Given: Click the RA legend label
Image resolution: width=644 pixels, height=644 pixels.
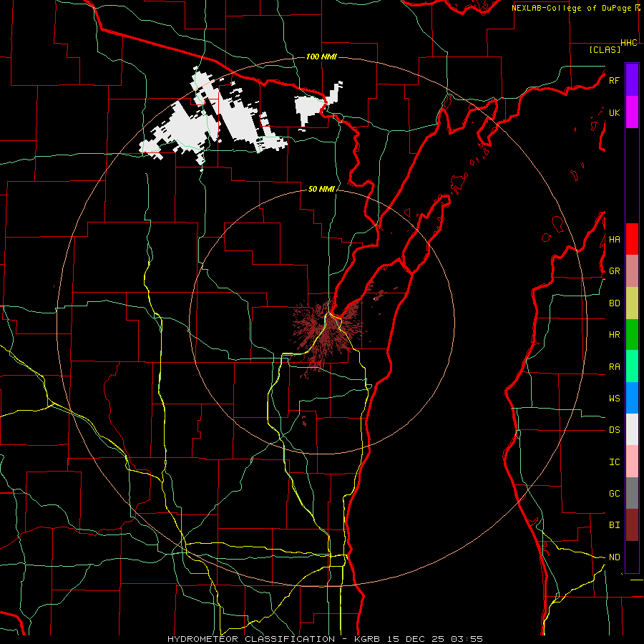Looking at the screenshot, I should pos(614,366).
